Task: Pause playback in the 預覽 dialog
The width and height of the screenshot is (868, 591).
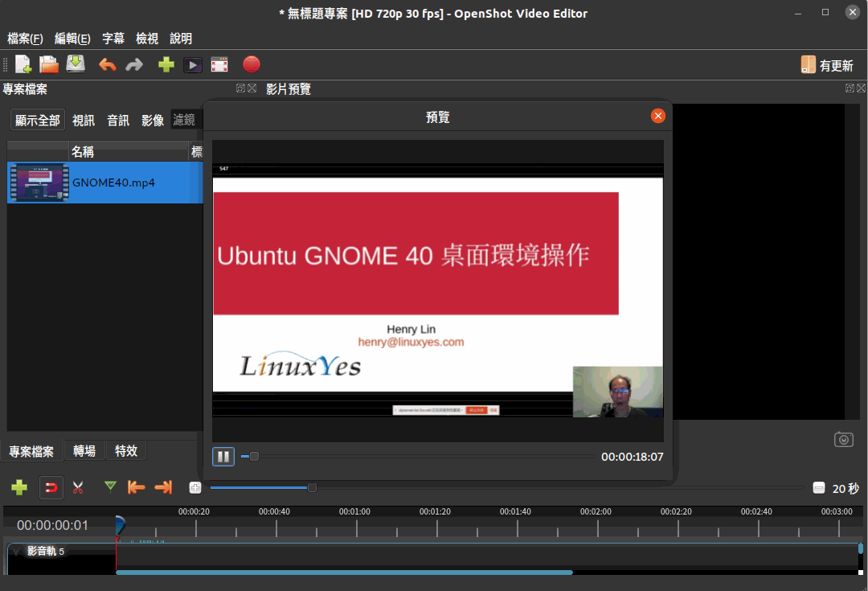Action: [223, 457]
